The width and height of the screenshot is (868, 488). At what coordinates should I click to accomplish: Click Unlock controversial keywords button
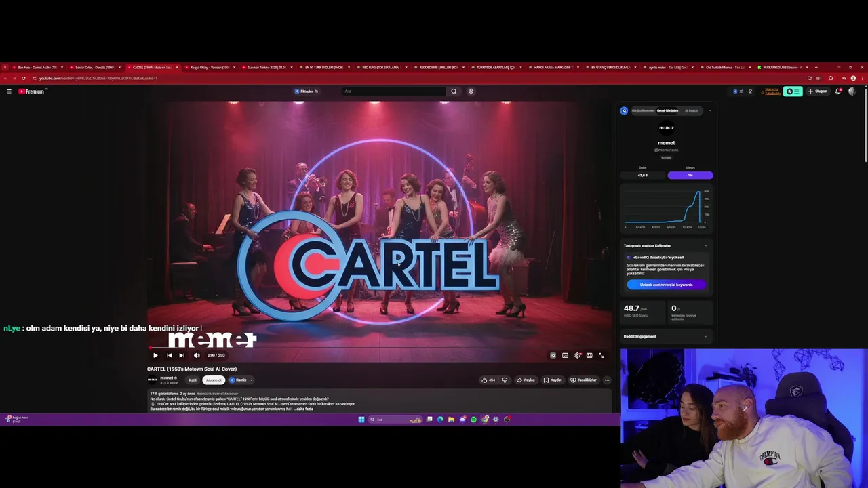point(667,285)
